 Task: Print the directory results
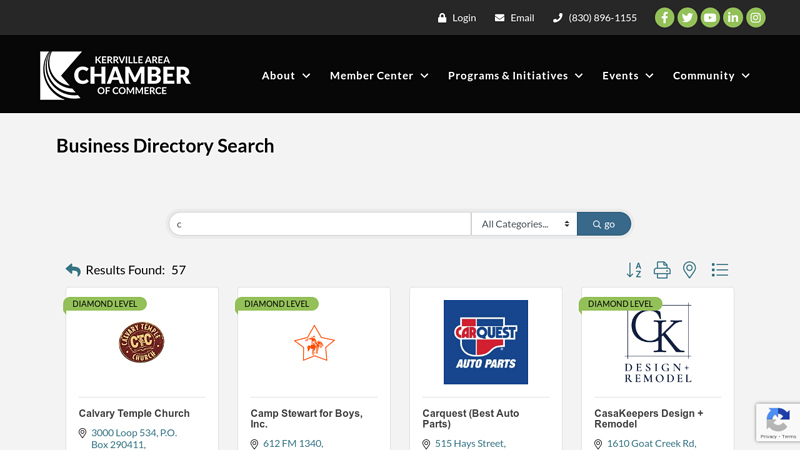click(x=662, y=270)
